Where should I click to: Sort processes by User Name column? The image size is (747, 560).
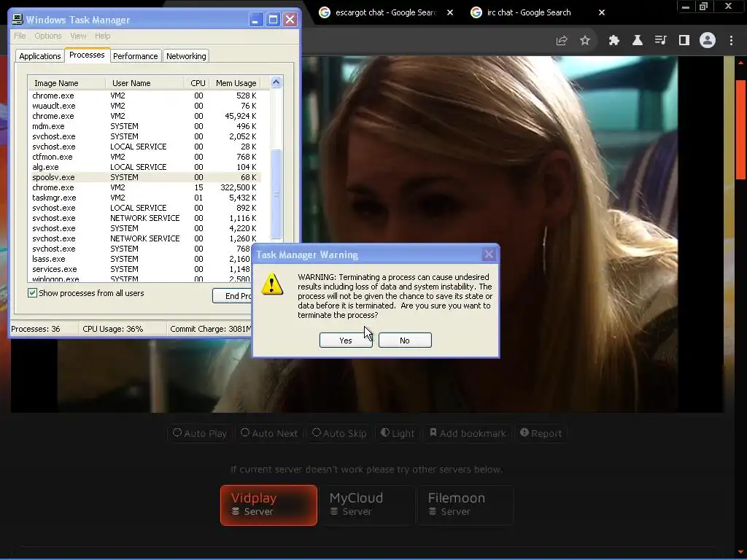pyautogui.click(x=144, y=83)
